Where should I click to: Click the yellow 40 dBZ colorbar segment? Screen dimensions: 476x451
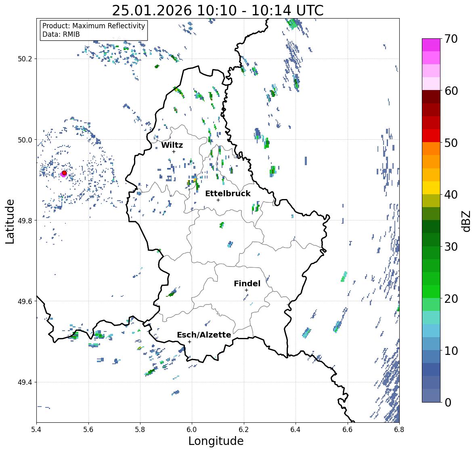[431, 188]
